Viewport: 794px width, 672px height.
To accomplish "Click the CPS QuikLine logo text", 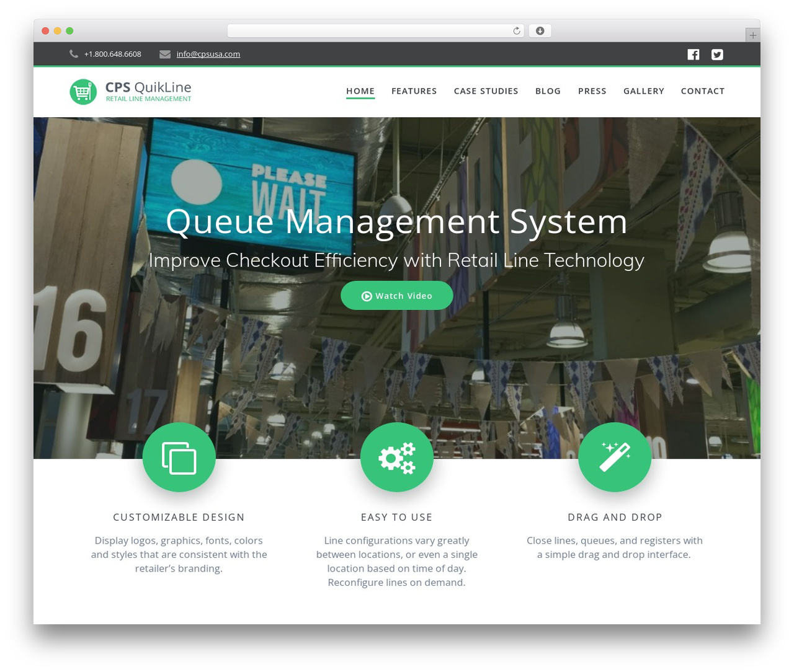I will pyautogui.click(x=148, y=87).
